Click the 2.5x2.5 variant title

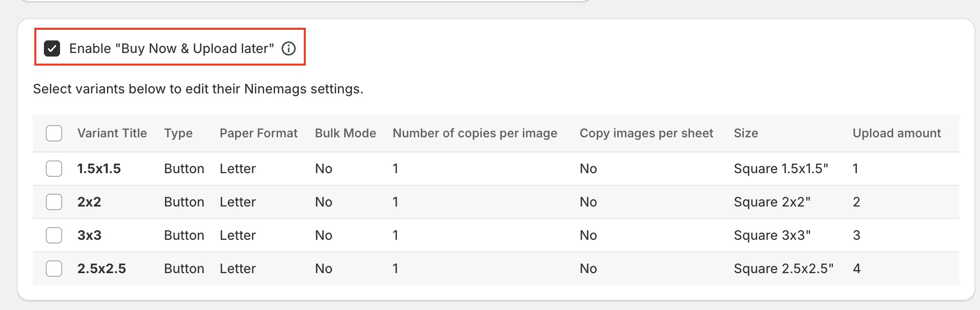pos(101,269)
